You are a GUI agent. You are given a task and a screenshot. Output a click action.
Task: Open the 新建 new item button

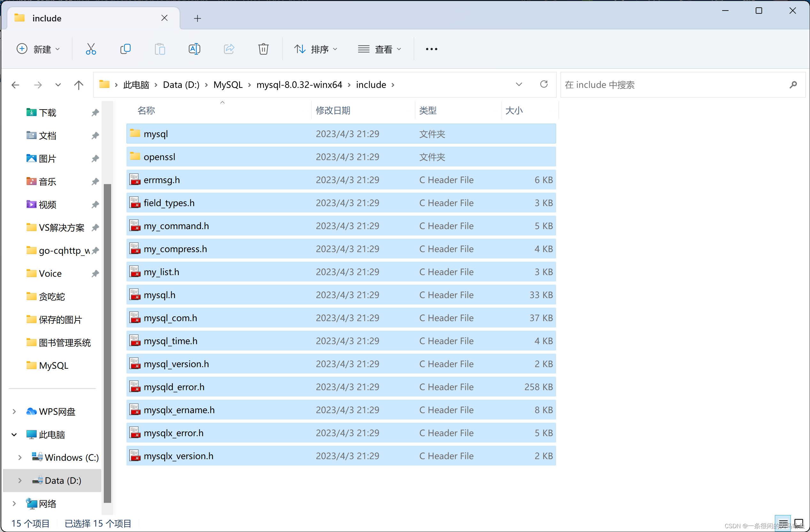pyautogui.click(x=38, y=49)
